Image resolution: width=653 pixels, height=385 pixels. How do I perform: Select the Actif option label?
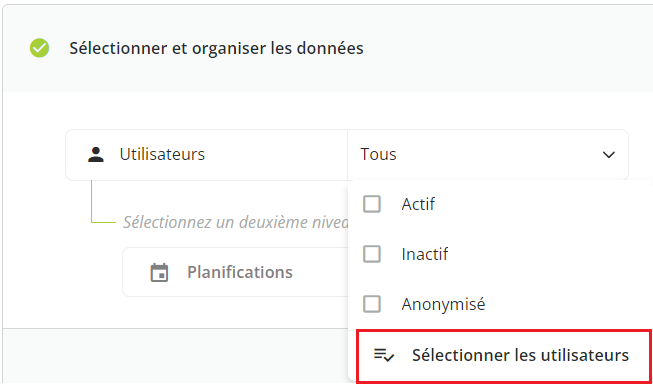point(418,204)
